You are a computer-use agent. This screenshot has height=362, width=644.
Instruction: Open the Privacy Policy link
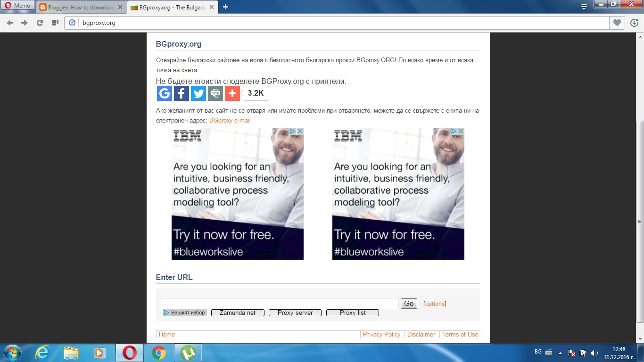381,335
